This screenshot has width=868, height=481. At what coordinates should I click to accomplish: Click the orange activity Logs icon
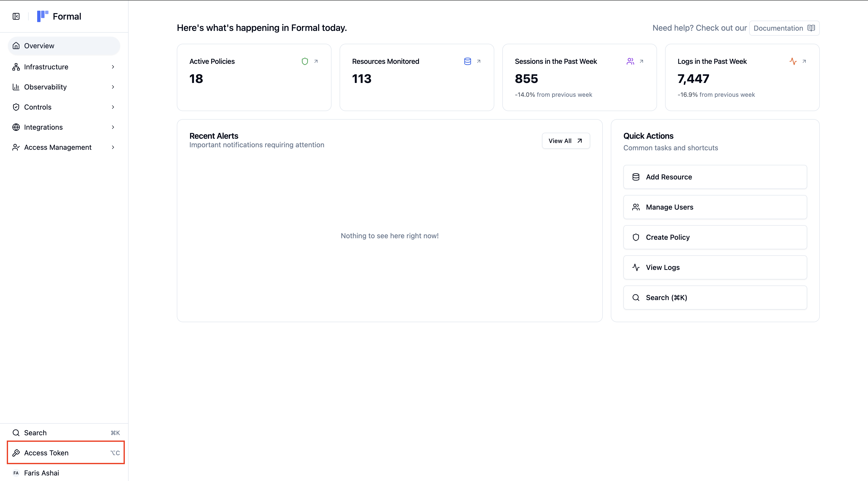tap(793, 61)
